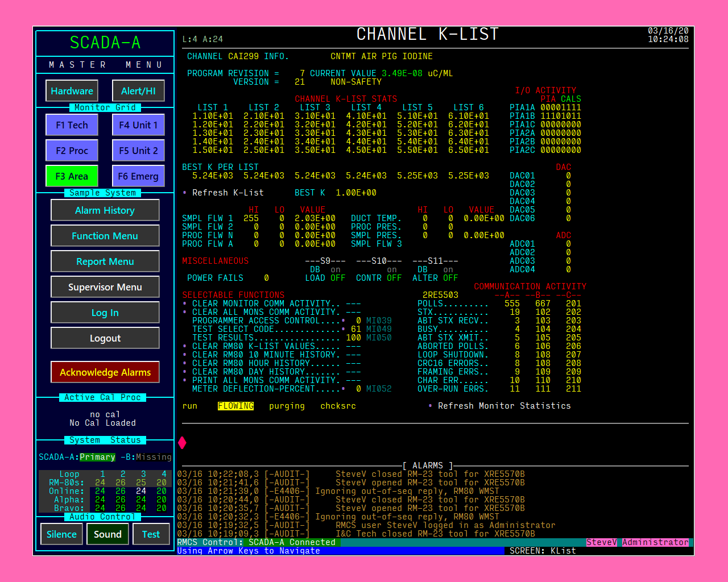
Task: Select F6 Emerg monitor grid
Action: 138,176
